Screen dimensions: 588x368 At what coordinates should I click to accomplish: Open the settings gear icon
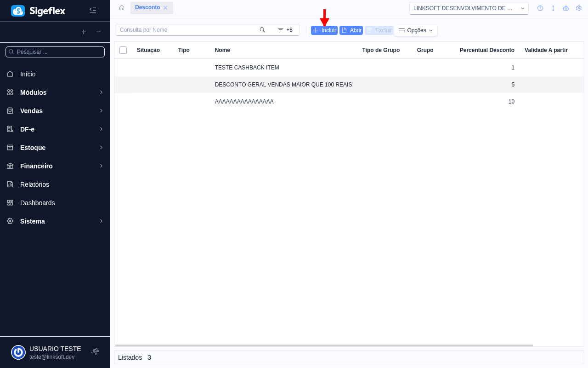tap(578, 8)
